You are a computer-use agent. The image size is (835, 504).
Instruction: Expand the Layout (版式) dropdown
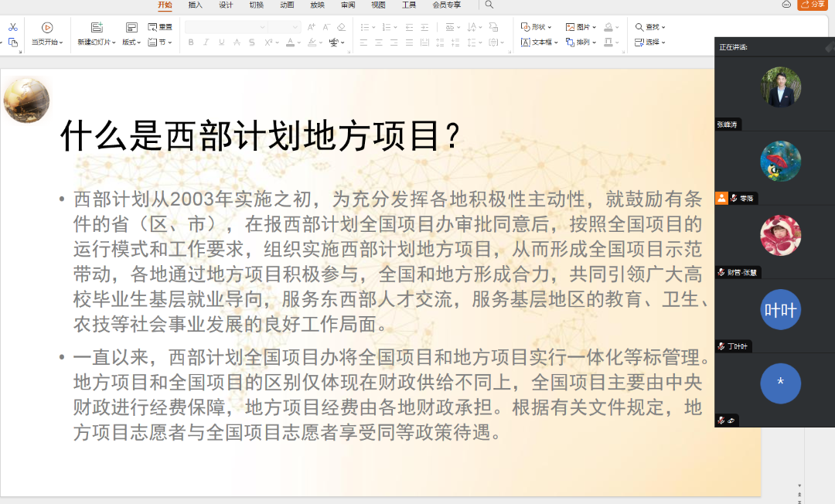point(131,43)
